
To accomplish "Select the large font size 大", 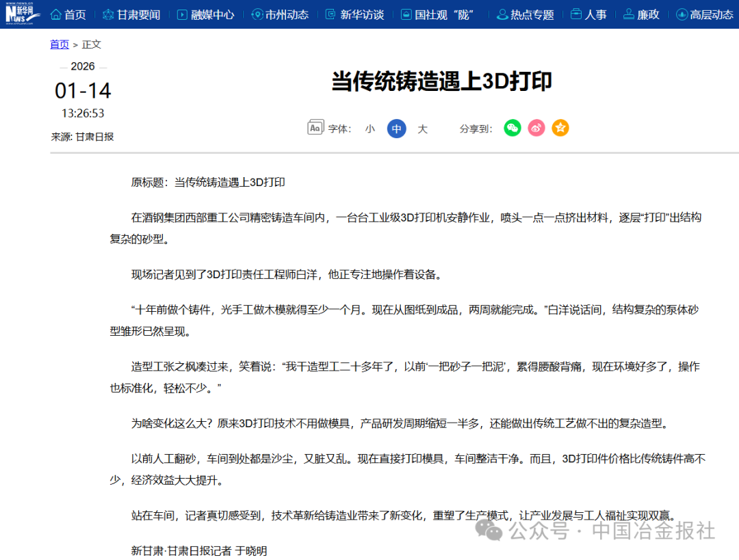I will [x=422, y=129].
